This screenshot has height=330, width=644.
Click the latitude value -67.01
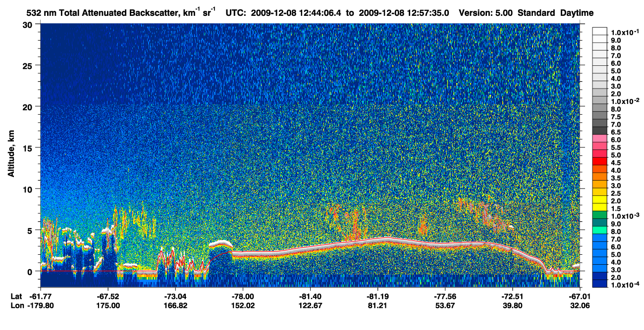point(579,296)
